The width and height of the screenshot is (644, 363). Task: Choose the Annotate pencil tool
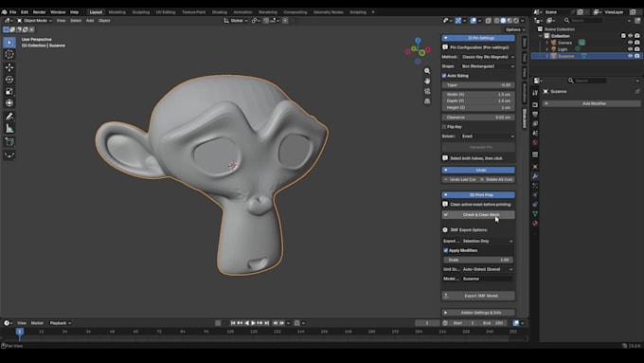[9, 117]
